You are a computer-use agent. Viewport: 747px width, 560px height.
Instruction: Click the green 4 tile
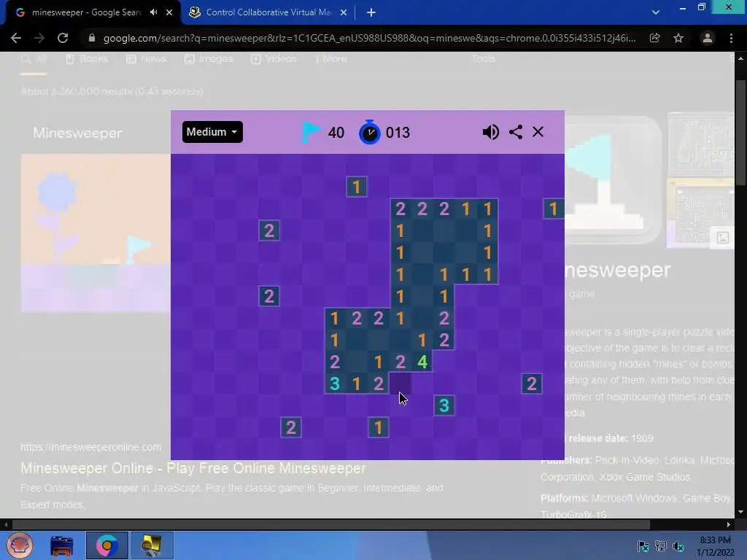pyautogui.click(x=422, y=362)
